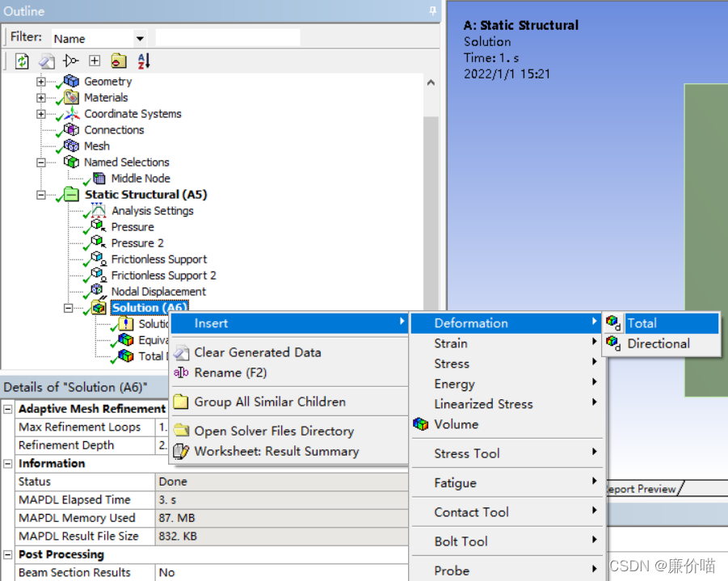Image resolution: width=728 pixels, height=581 pixels.
Task: Select Solution (A6) tree node
Action: 149,308
